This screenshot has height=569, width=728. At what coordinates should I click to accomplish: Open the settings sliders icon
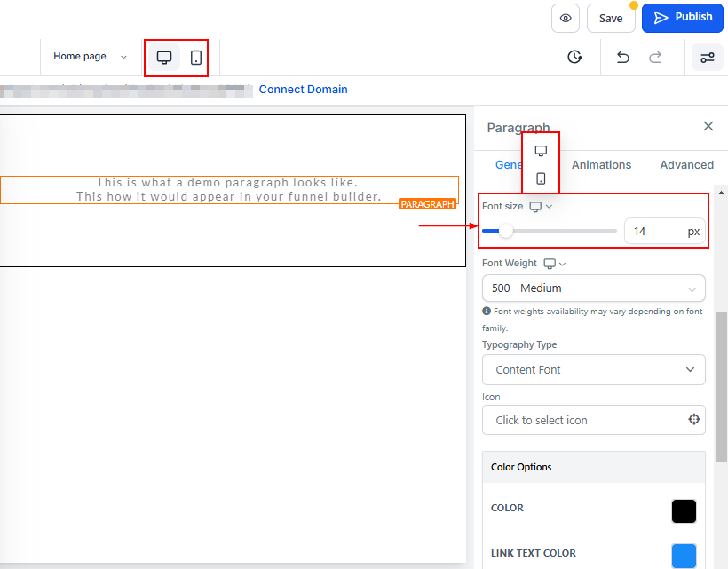coord(708,58)
